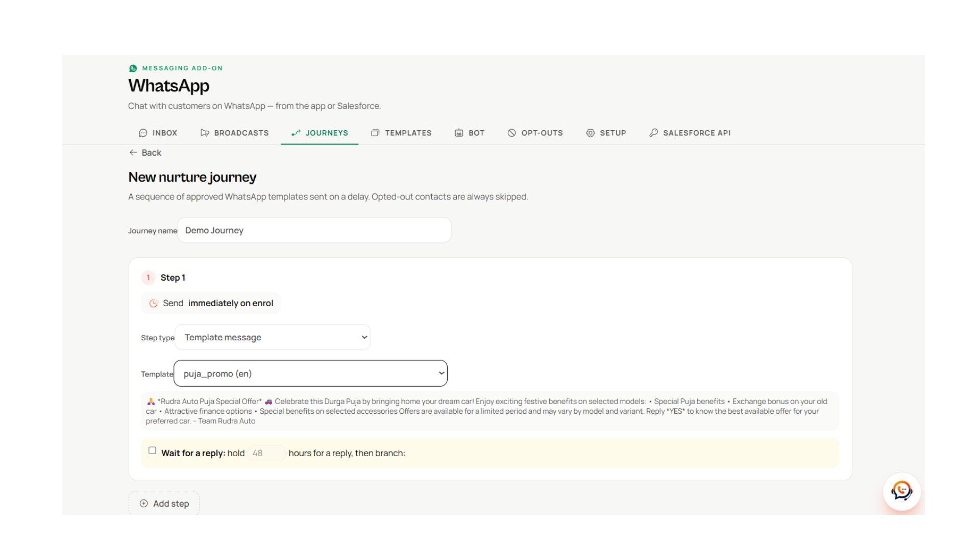Go to the Salesforce API tab
This screenshot has width=980, height=551.
[690, 133]
